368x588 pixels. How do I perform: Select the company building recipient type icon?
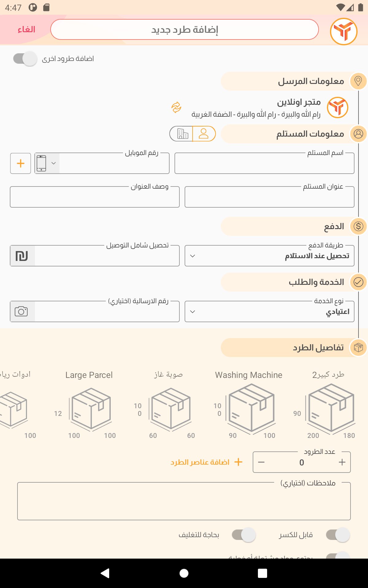pos(182,134)
